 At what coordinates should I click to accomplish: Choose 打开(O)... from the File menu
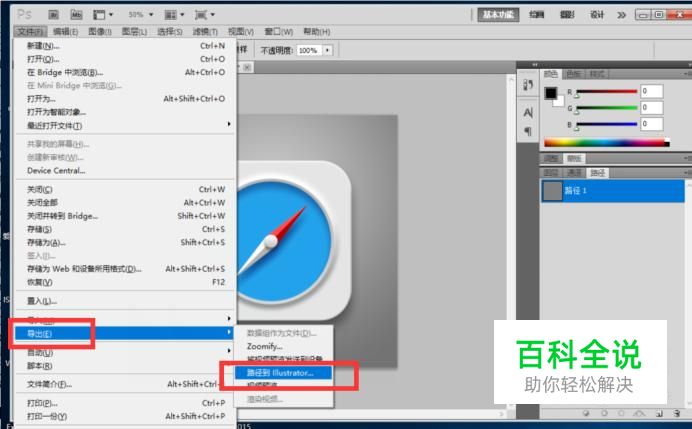tap(126, 59)
